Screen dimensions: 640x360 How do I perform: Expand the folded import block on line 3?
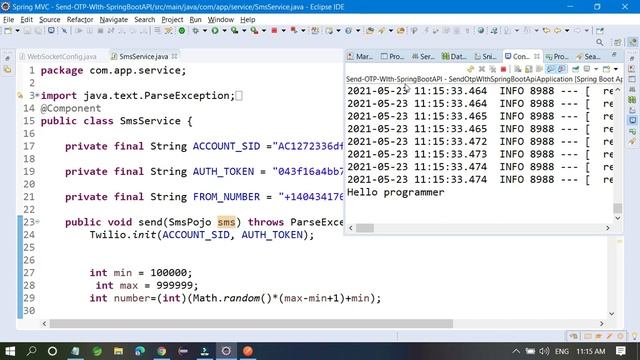pyautogui.click(x=37, y=96)
